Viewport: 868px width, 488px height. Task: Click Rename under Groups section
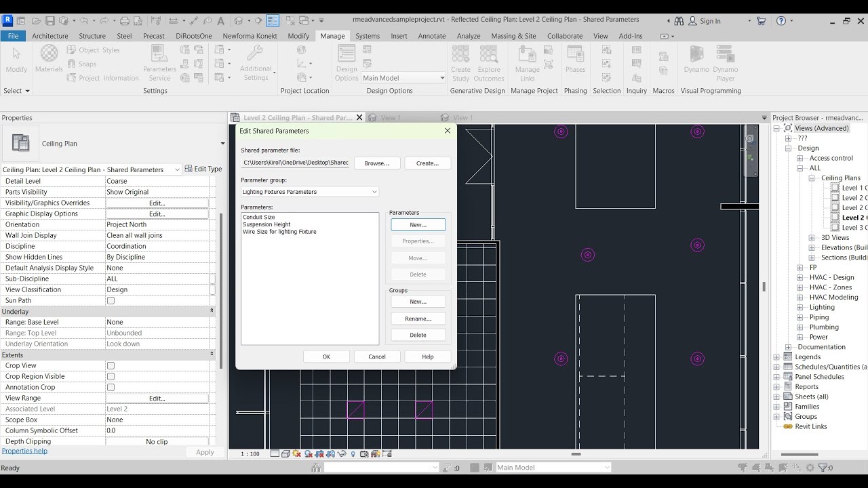pyautogui.click(x=418, y=319)
